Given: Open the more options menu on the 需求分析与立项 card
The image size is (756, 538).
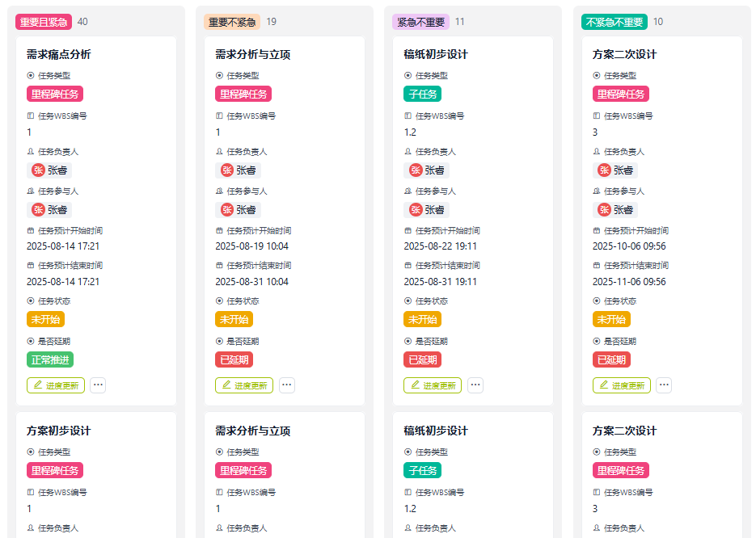Looking at the screenshot, I should (287, 385).
